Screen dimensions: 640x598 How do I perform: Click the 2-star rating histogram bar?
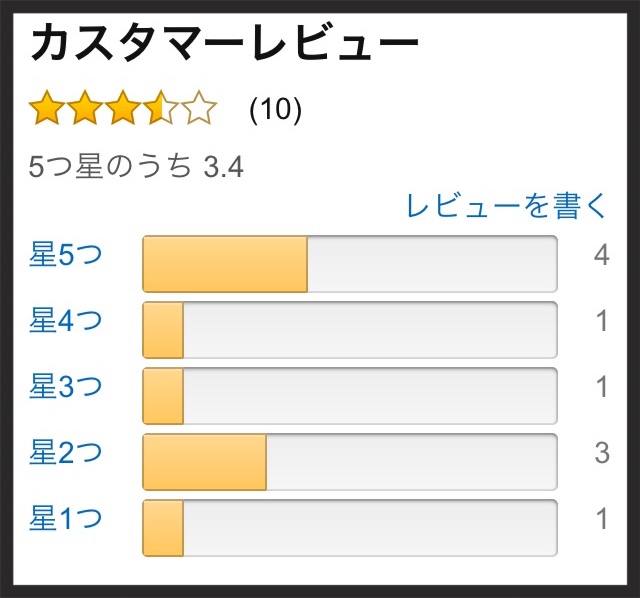(350, 462)
